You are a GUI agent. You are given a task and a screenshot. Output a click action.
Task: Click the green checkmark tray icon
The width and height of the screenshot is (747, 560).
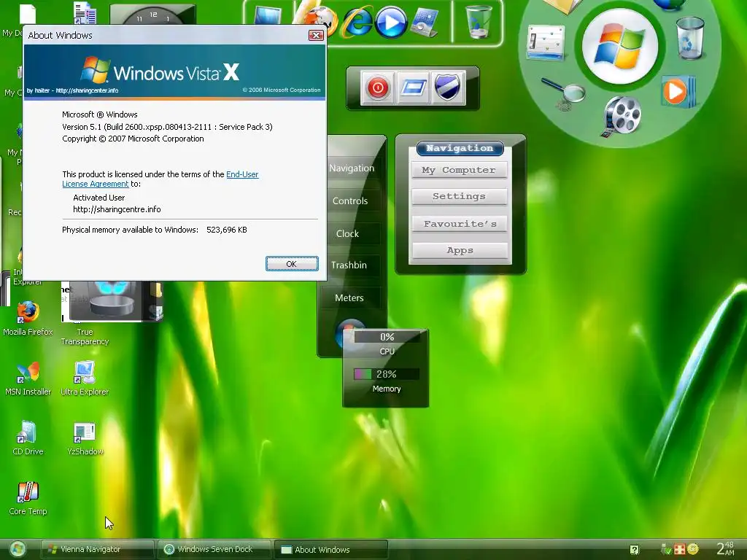pyautogui.click(x=667, y=549)
